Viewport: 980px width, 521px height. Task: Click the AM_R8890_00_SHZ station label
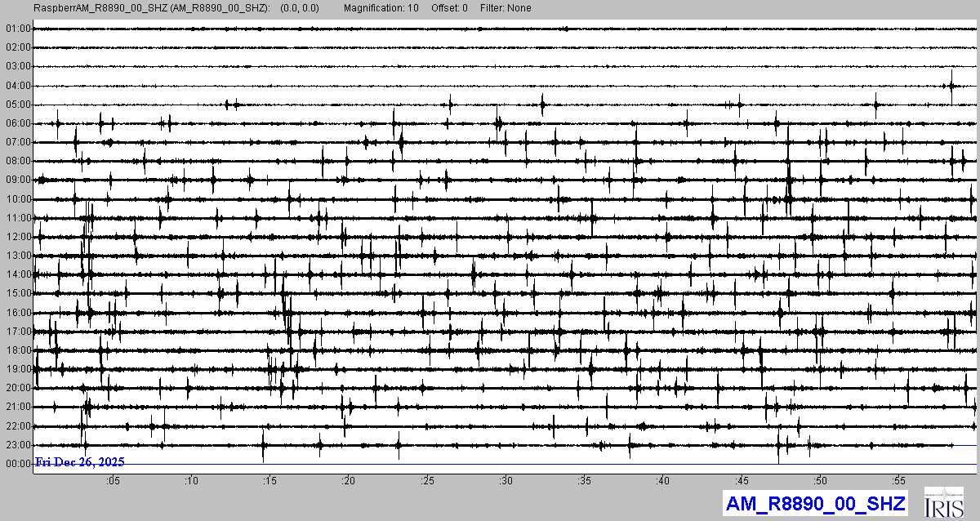point(814,503)
